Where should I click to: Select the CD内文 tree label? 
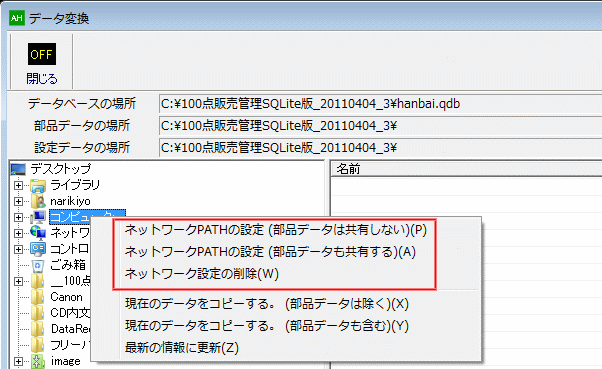point(70,313)
